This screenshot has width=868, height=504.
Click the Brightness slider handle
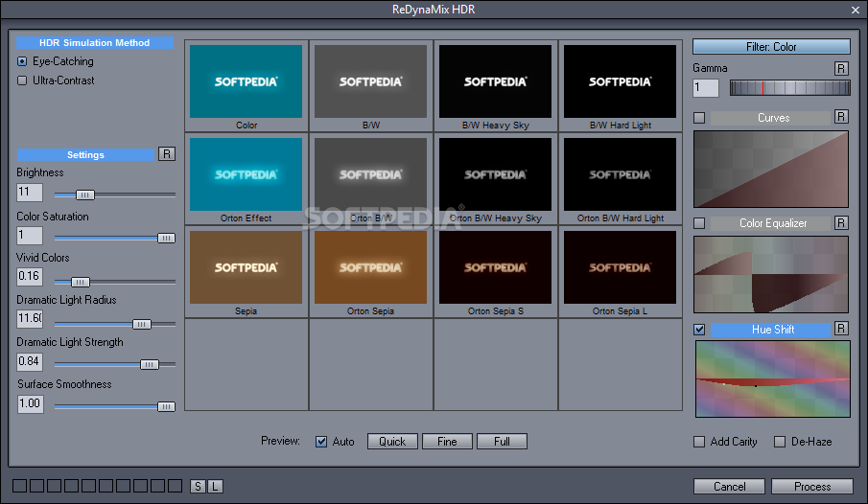[x=84, y=195]
